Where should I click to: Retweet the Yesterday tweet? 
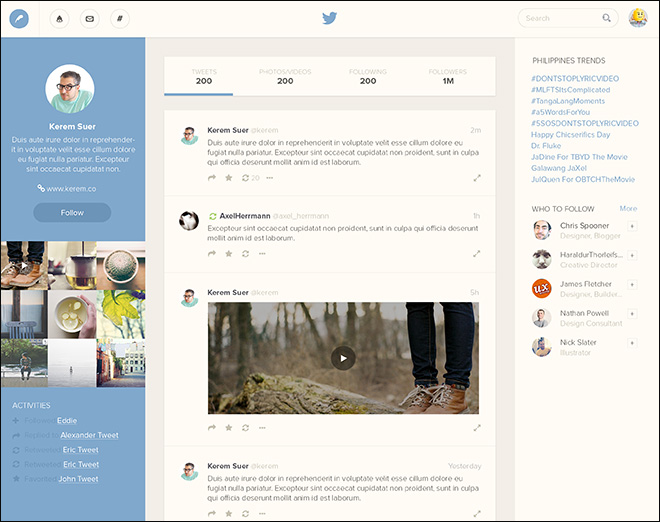[245, 514]
